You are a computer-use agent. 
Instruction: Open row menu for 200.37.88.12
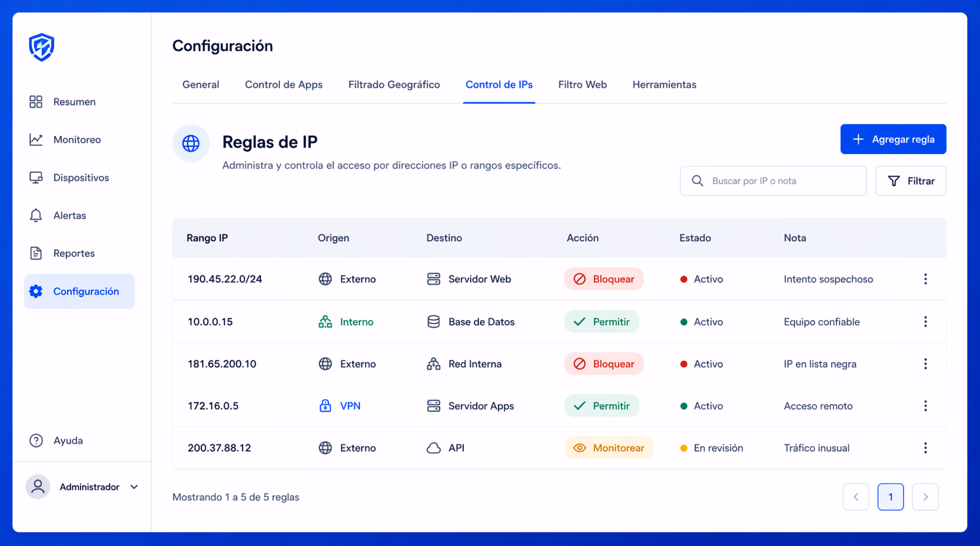(x=925, y=448)
